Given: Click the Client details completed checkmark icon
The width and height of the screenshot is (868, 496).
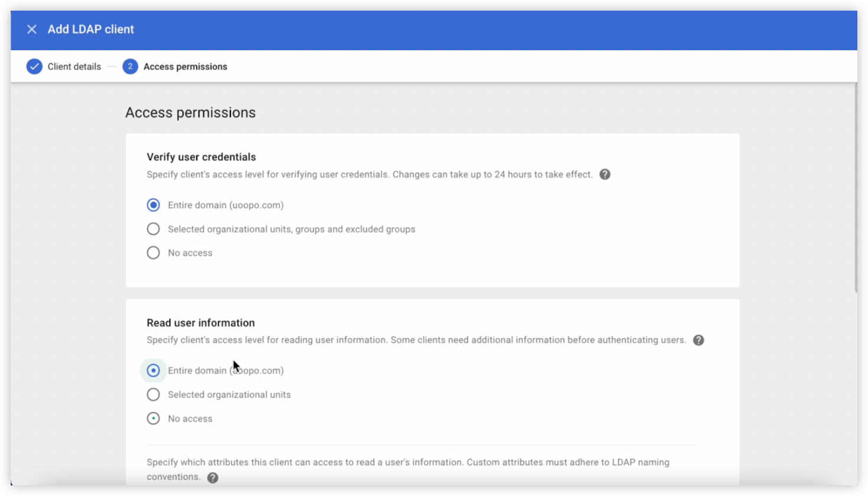Looking at the screenshot, I should click(34, 67).
